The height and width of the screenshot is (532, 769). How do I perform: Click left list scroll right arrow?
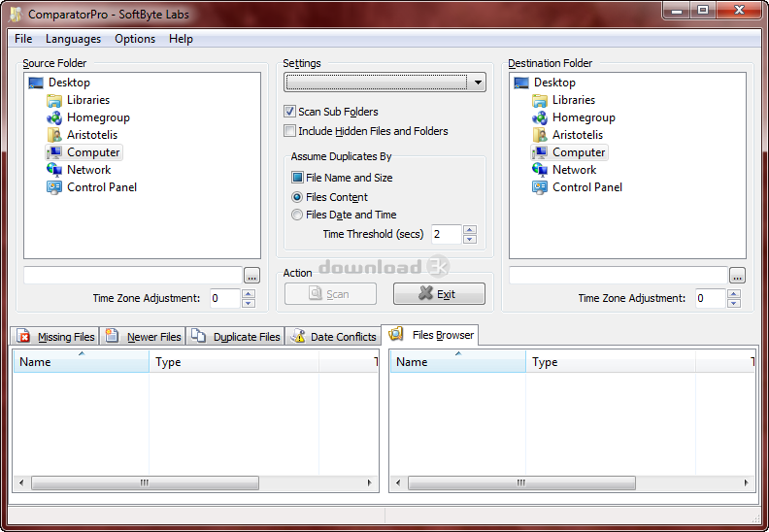(370, 482)
